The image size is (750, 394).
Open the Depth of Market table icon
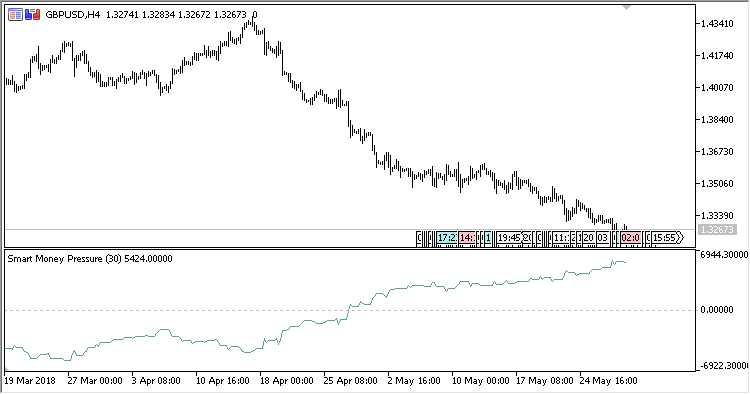[x=15, y=15]
